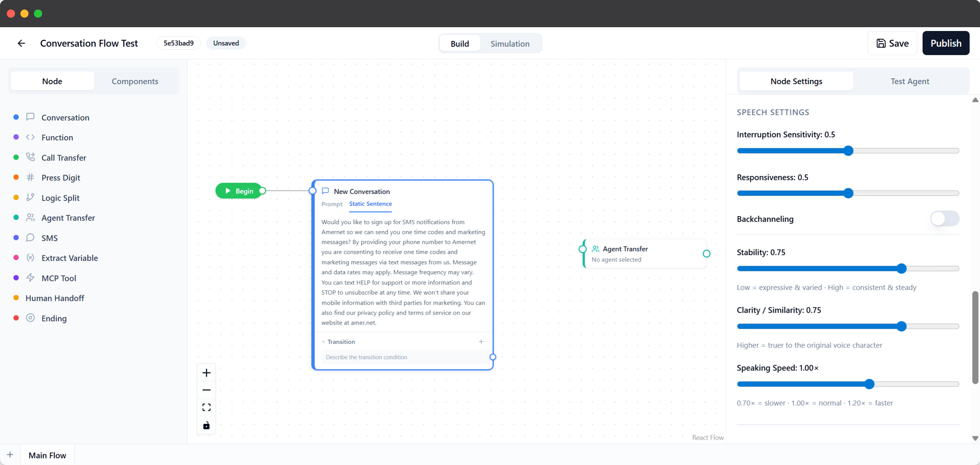Add a transition with the plus icon
This screenshot has height=465, width=980.
tap(481, 341)
